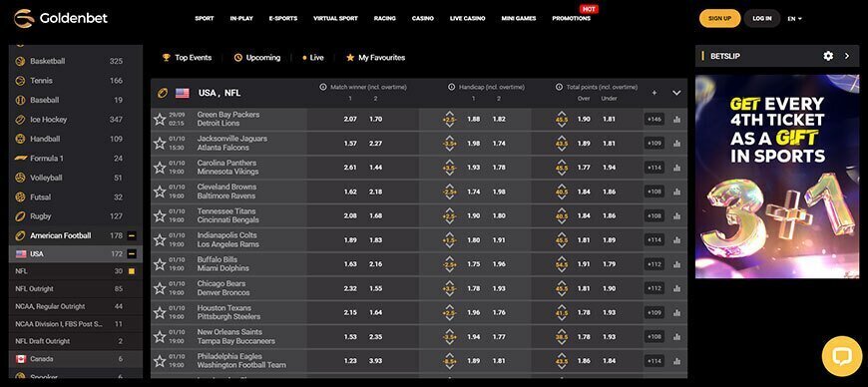Screen dimensions: 868x387
Task: Expand +114 markets for Panthers vs Vikings
Action: pos(654,168)
